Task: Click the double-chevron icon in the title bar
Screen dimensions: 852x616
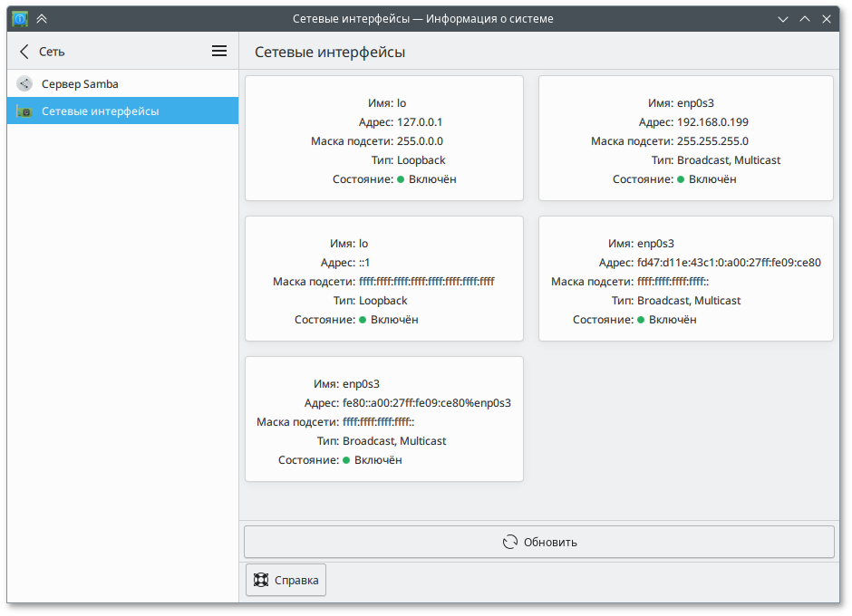Action: [42, 18]
